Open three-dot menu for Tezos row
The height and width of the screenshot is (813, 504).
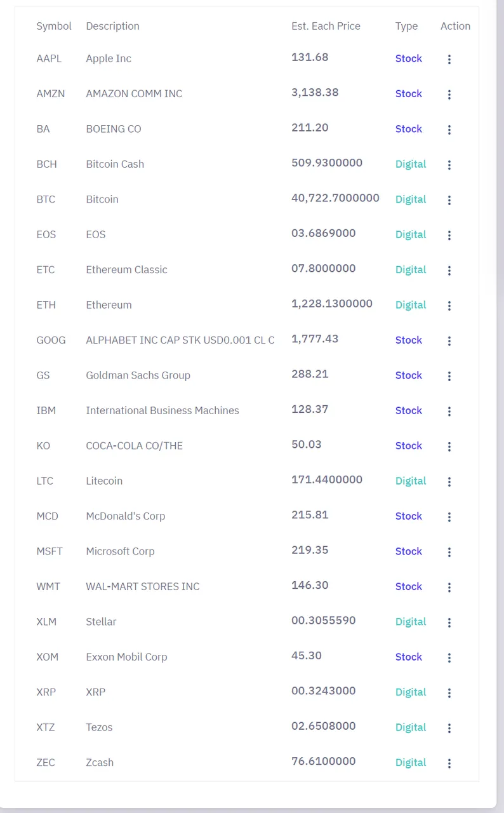tap(449, 729)
